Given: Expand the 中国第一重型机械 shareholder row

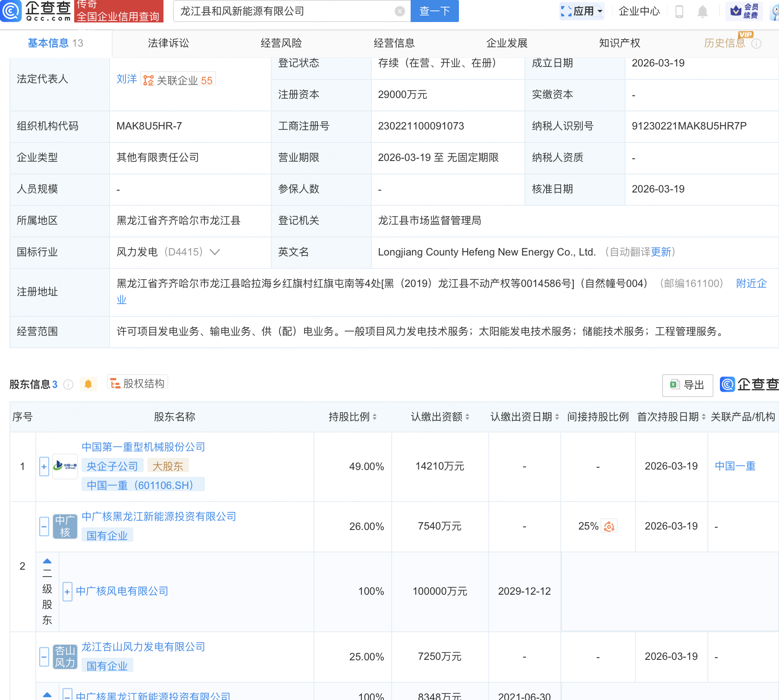Looking at the screenshot, I should point(44,467).
